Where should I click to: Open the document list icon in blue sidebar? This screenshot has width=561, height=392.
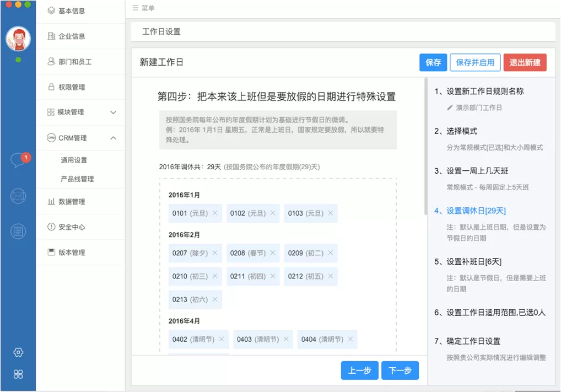click(x=18, y=231)
